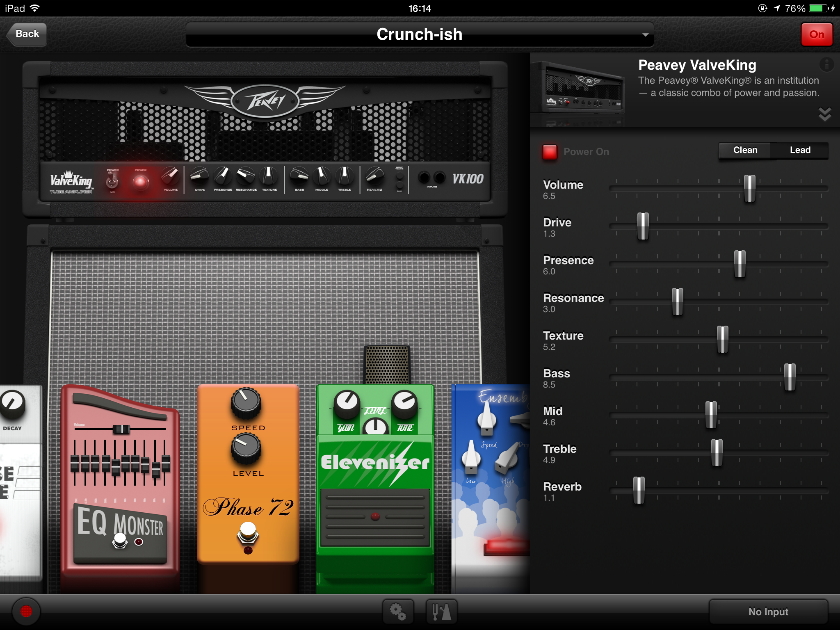Tap the No Input button
Screen dimensions: 840x630
(768, 612)
